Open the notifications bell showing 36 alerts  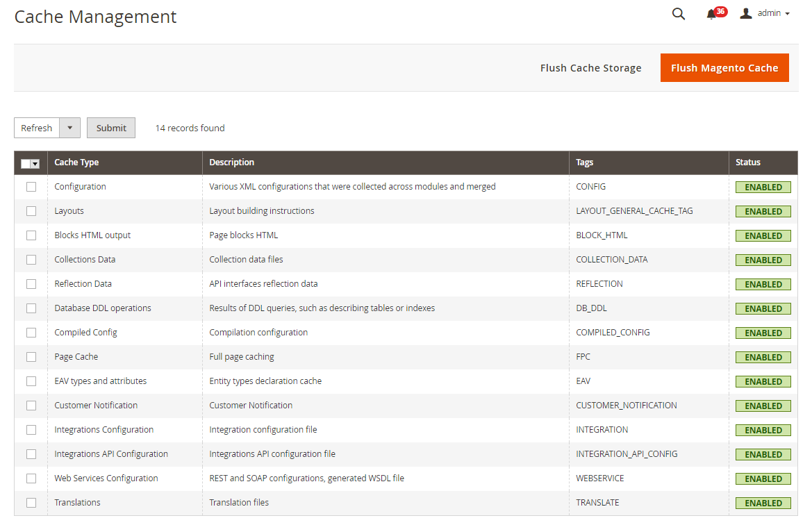(x=714, y=13)
